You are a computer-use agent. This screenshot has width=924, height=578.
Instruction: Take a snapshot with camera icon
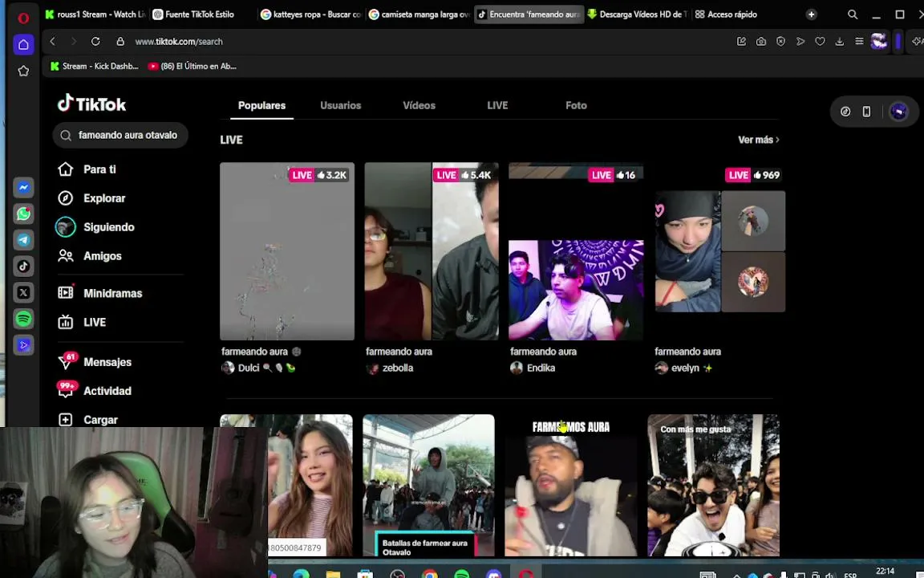pyautogui.click(x=761, y=41)
